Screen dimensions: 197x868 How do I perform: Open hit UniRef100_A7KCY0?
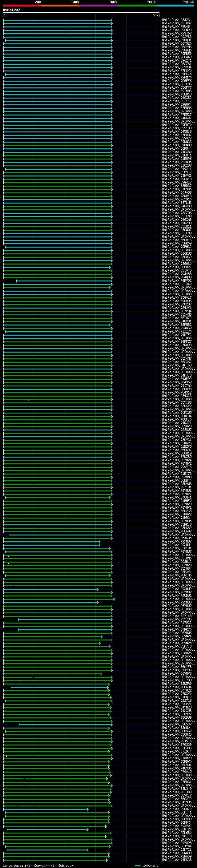177,71
